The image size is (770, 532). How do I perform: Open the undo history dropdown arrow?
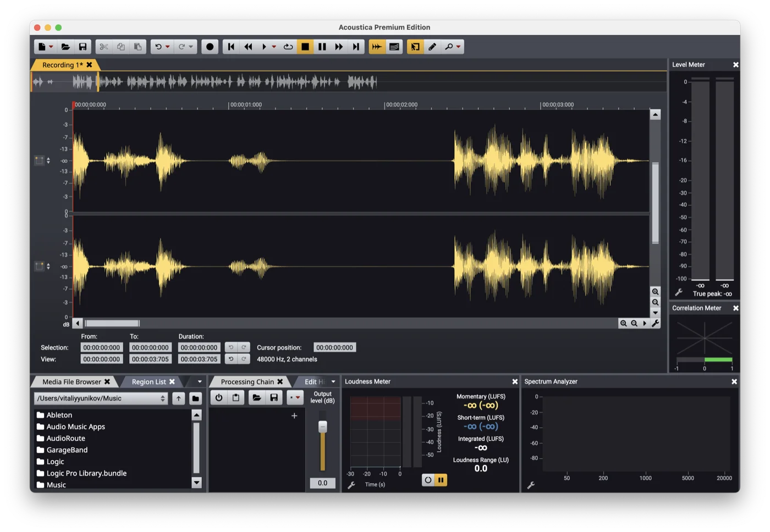[168, 47]
